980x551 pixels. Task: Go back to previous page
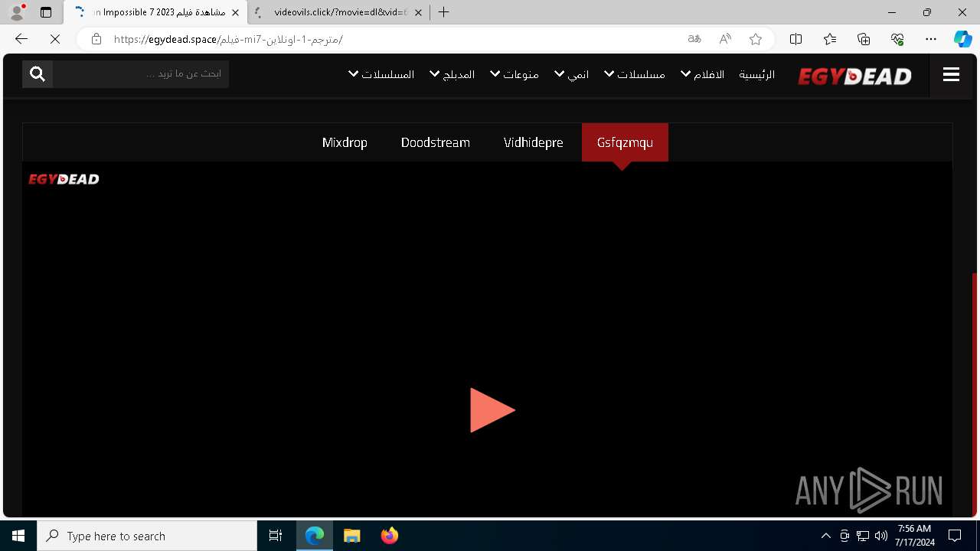pyautogui.click(x=21, y=39)
